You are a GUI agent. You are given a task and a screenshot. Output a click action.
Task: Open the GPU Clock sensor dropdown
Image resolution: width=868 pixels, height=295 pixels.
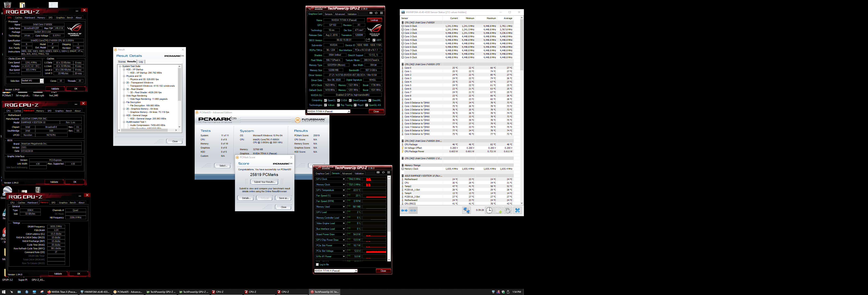pyautogui.click(x=344, y=179)
